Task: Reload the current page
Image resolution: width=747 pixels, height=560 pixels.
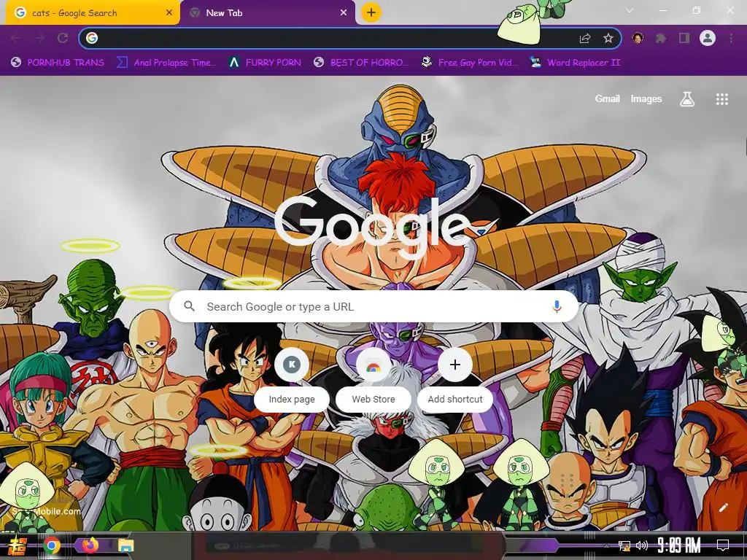Action: [63, 38]
